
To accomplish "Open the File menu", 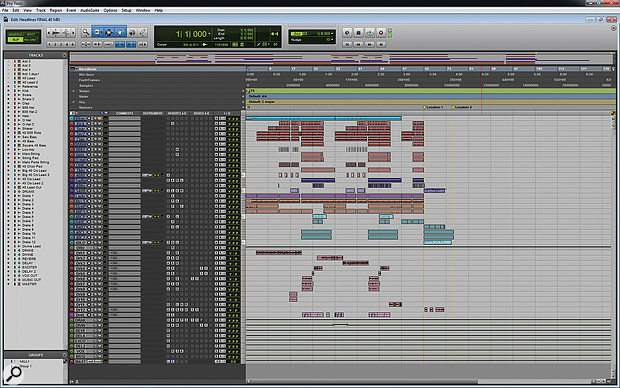I will [5, 10].
